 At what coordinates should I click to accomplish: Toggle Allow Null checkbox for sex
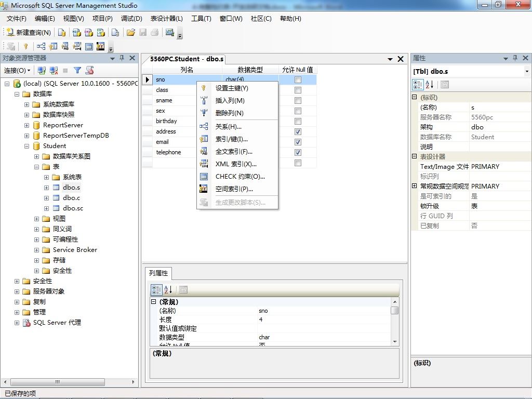(298, 111)
